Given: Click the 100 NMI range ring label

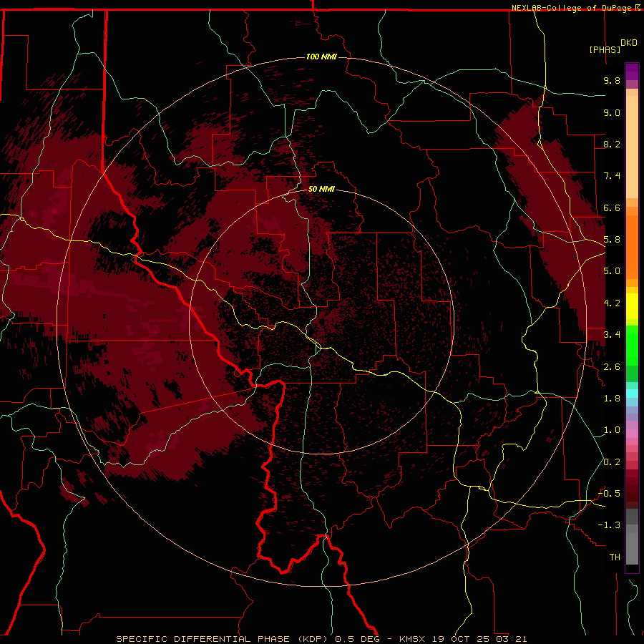Looking at the screenshot, I should click(x=321, y=57).
